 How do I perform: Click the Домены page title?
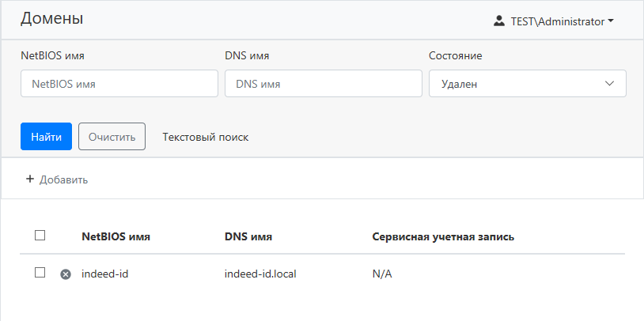(x=51, y=19)
